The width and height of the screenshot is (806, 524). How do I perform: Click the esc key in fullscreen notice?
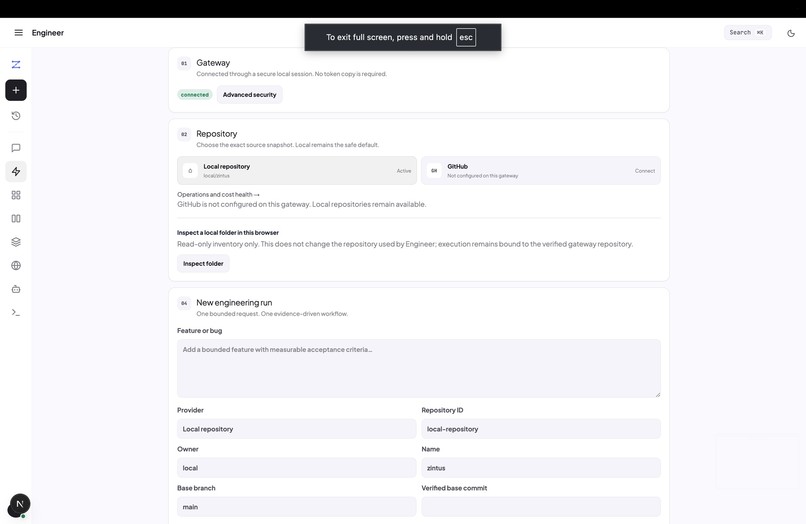[466, 37]
